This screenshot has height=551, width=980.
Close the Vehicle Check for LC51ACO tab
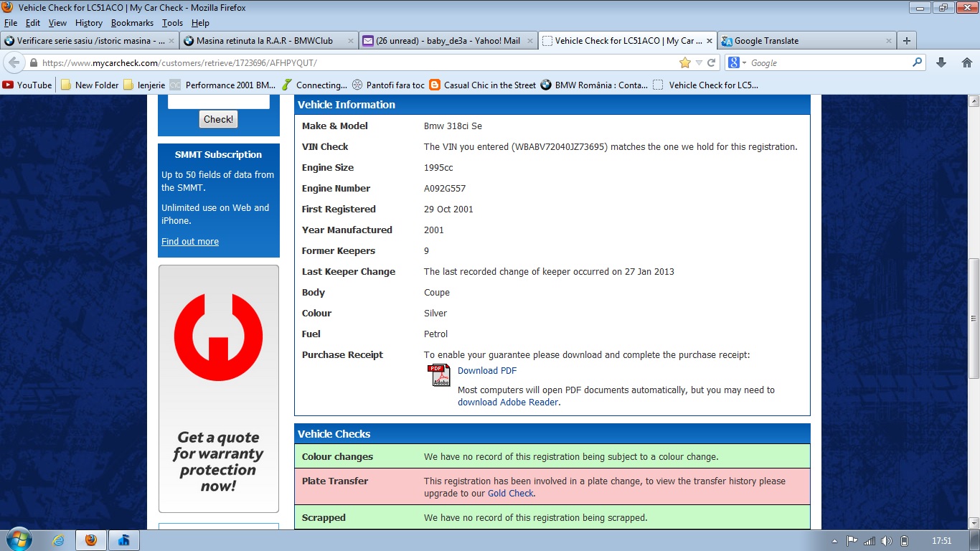click(x=710, y=41)
